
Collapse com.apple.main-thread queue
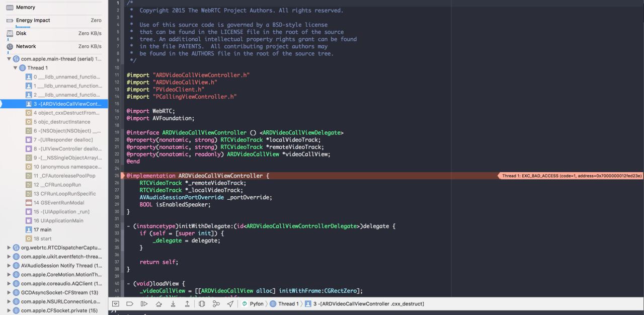click(9, 59)
